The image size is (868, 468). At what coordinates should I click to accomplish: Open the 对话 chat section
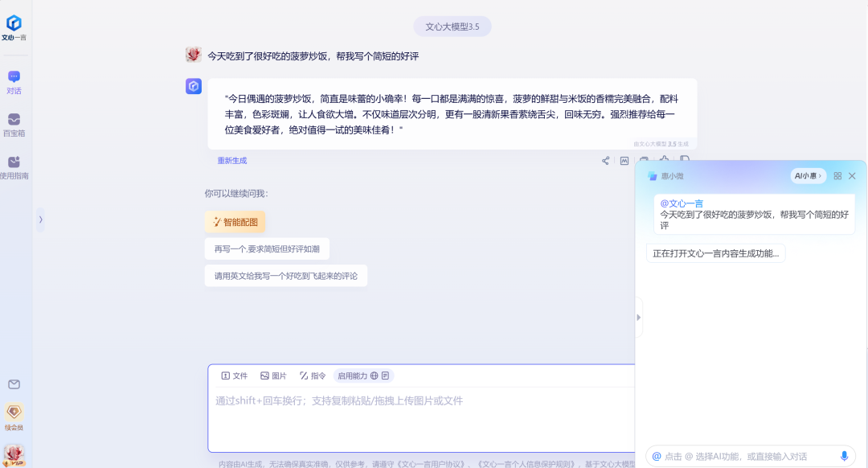[14, 83]
